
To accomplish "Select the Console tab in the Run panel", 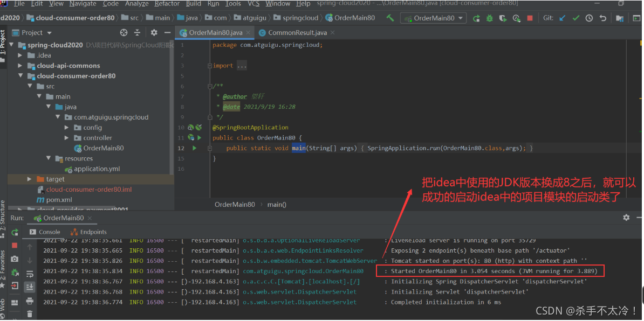I will (44, 232).
